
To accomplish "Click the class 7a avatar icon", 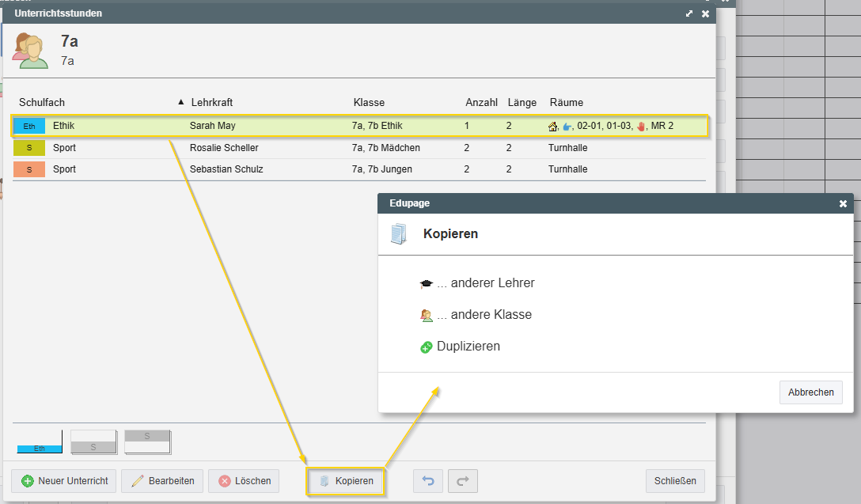I will (30, 51).
